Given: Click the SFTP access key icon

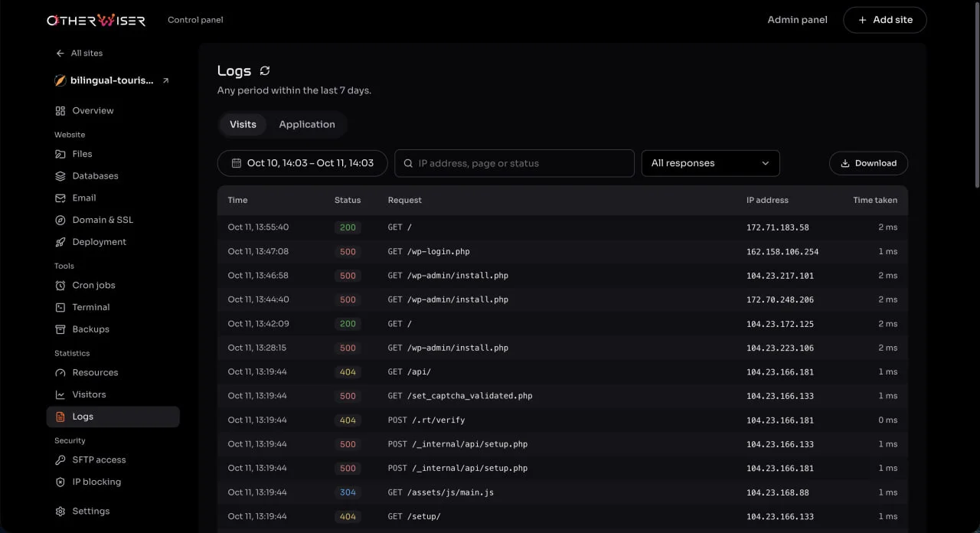Looking at the screenshot, I should click(x=60, y=460).
